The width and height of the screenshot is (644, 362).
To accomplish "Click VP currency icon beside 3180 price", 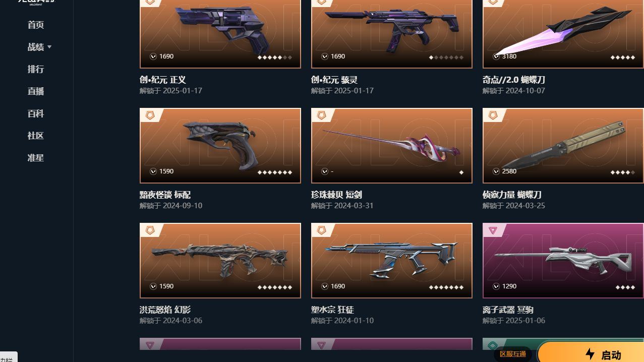I will [x=496, y=56].
